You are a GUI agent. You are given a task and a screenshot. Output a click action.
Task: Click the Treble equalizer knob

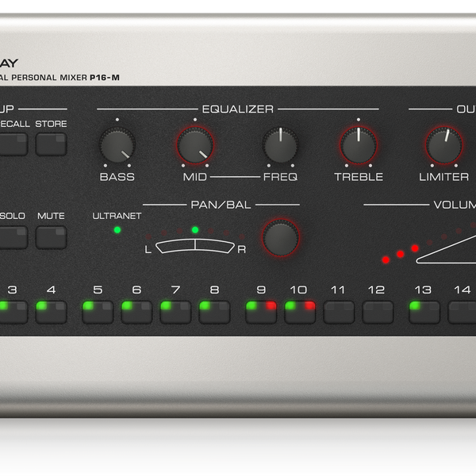[358, 146]
